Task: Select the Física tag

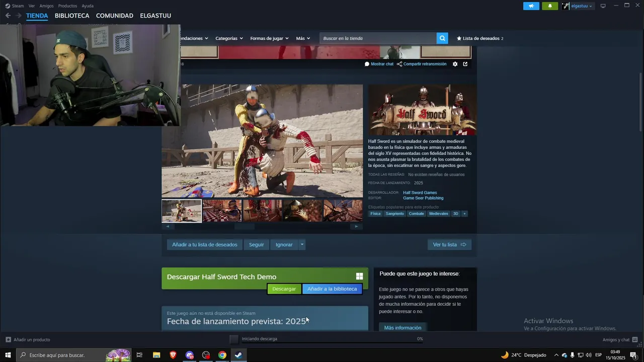Action: [375, 214]
